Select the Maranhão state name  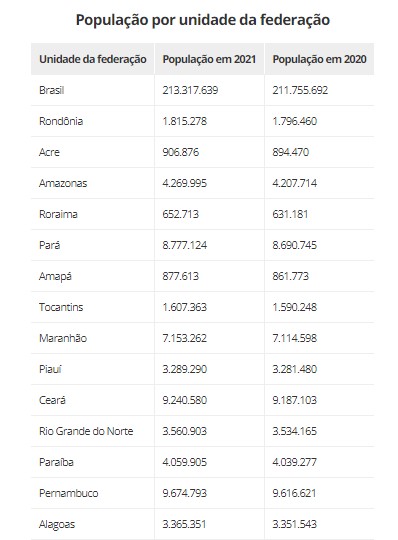63,338
